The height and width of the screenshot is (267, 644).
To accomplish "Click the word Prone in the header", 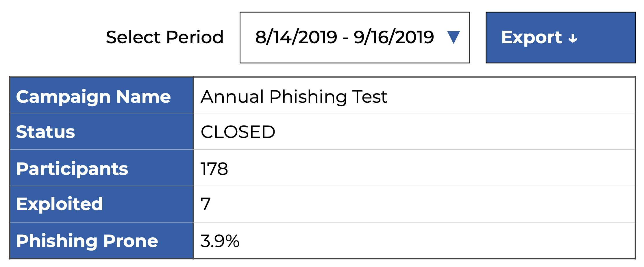I will (131, 241).
